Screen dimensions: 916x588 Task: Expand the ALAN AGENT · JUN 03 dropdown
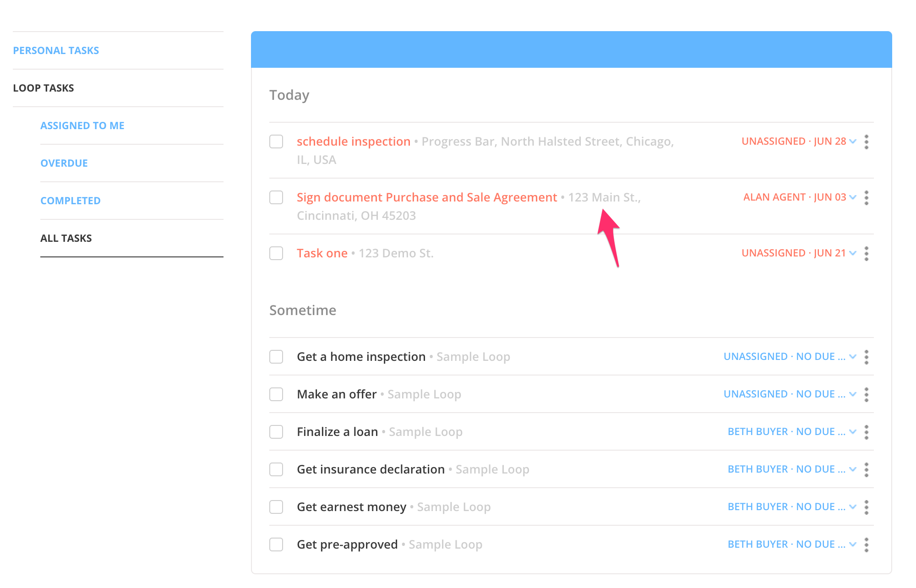coord(800,197)
